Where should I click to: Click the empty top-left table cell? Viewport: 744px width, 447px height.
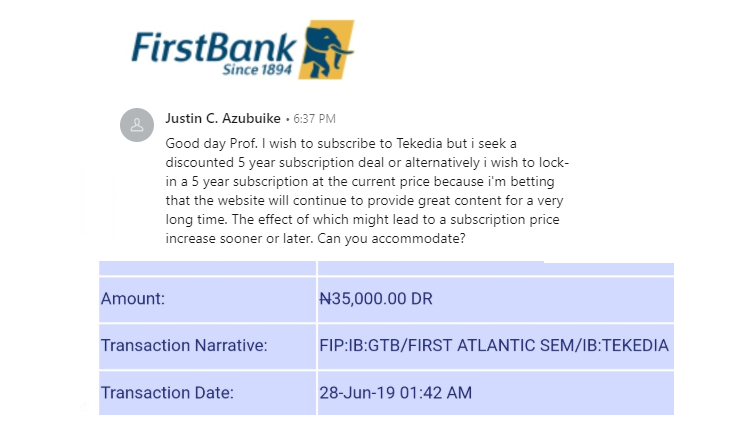(207, 267)
